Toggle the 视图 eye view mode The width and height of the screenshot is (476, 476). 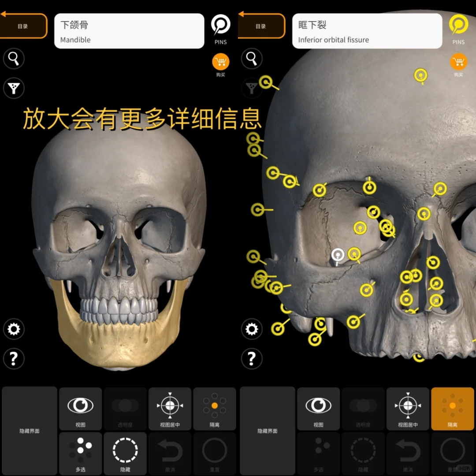[80, 409]
